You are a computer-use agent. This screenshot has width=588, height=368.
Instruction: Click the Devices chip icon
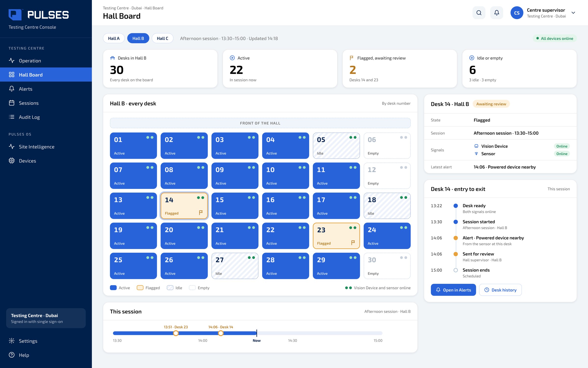pos(12,161)
